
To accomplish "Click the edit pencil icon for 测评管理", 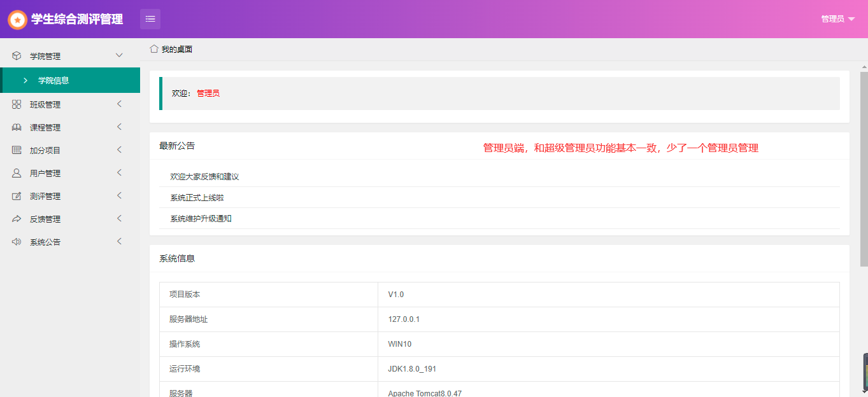I will [17, 196].
